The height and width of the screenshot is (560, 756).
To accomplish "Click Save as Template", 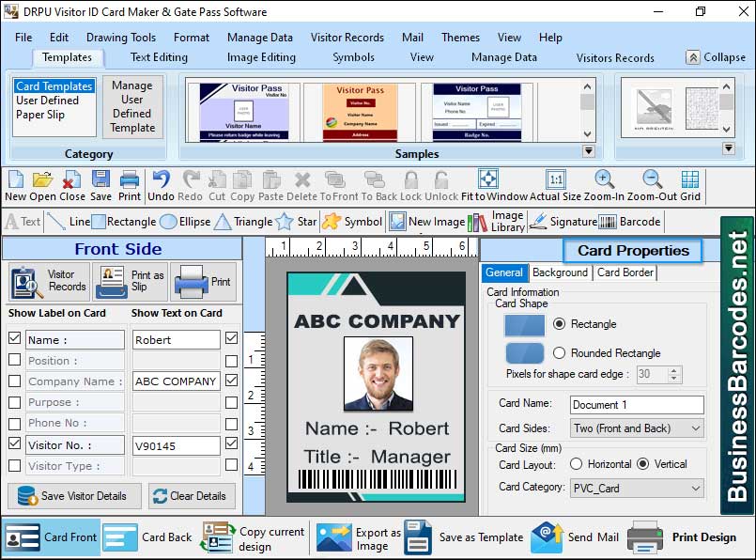I will (x=463, y=537).
